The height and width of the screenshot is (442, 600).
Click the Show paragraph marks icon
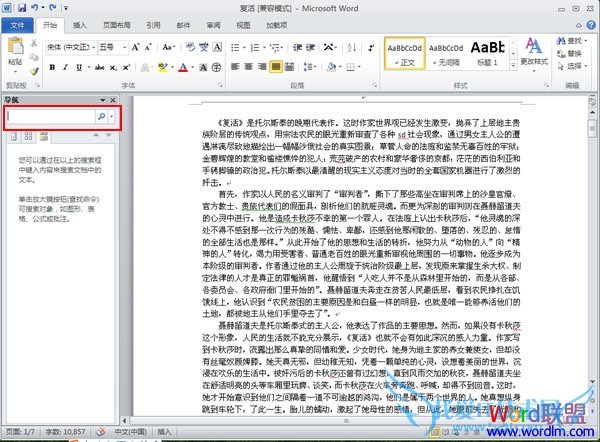371,47
